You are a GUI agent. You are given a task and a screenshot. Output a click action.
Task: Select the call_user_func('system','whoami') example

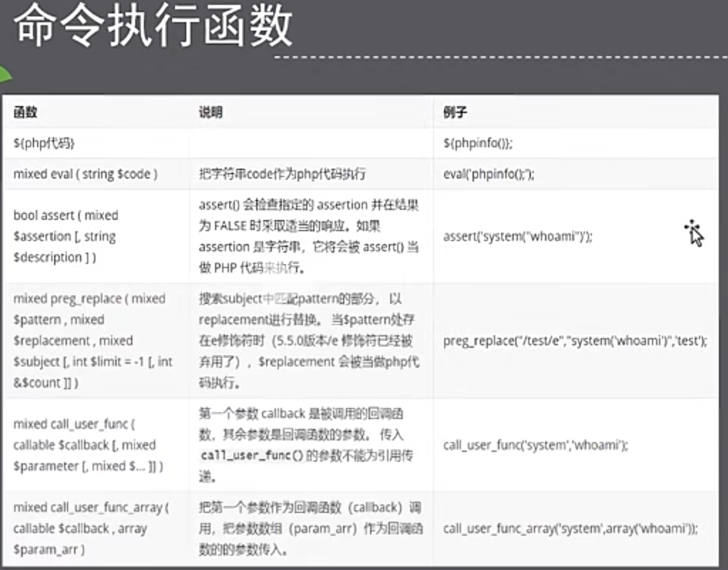tap(535, 445)
